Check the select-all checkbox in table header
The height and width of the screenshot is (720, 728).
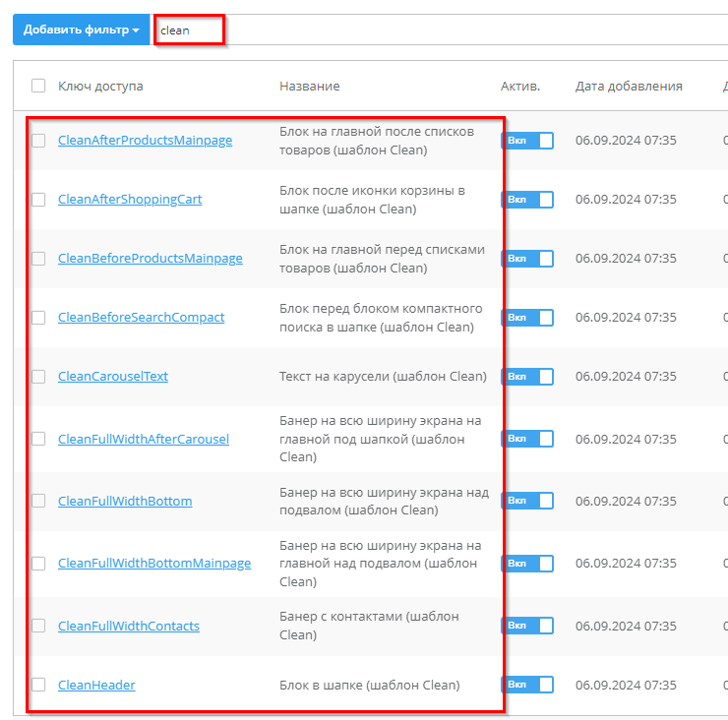tap(38, 86)
